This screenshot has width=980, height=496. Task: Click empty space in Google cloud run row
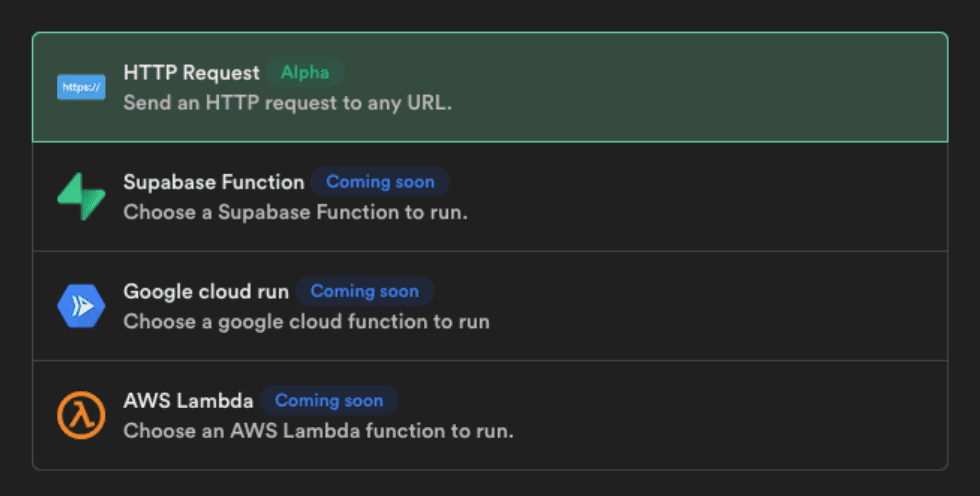pyautogui.click(x=700, y=306)
